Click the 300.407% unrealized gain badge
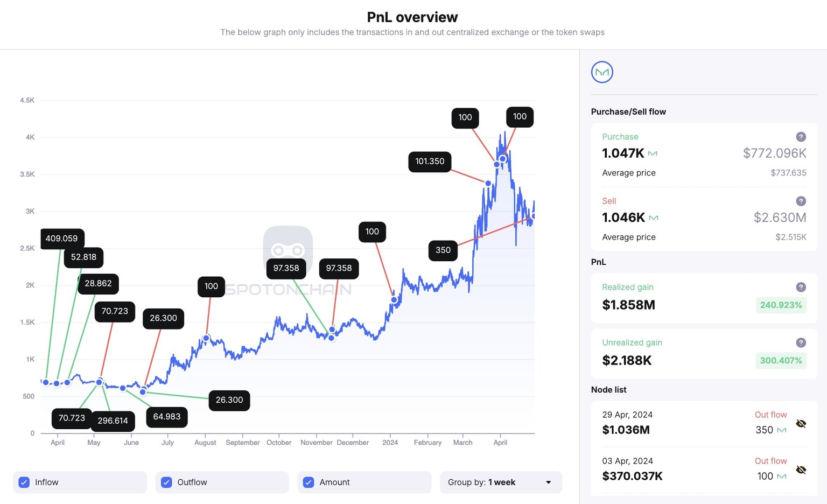 pyautogui.click(x=781, y=360)
